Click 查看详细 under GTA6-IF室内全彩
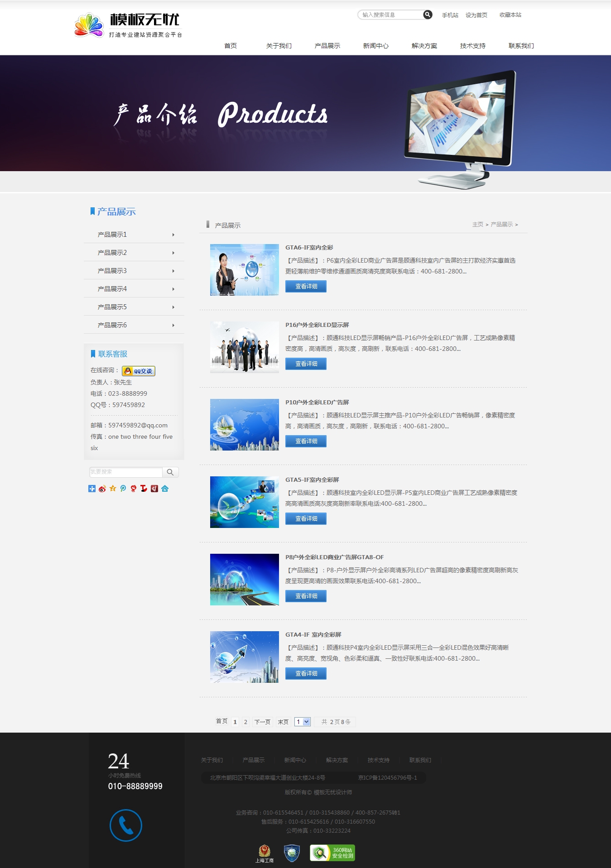Image resolution: width=611 pixels, height=868 pixels. pos(306,286)
